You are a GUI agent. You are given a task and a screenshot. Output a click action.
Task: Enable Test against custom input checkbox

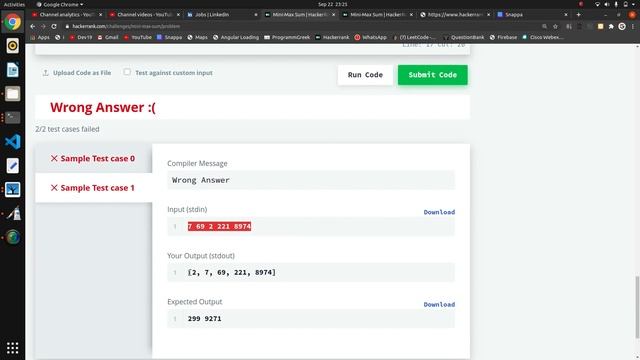(x=127, y=72)
